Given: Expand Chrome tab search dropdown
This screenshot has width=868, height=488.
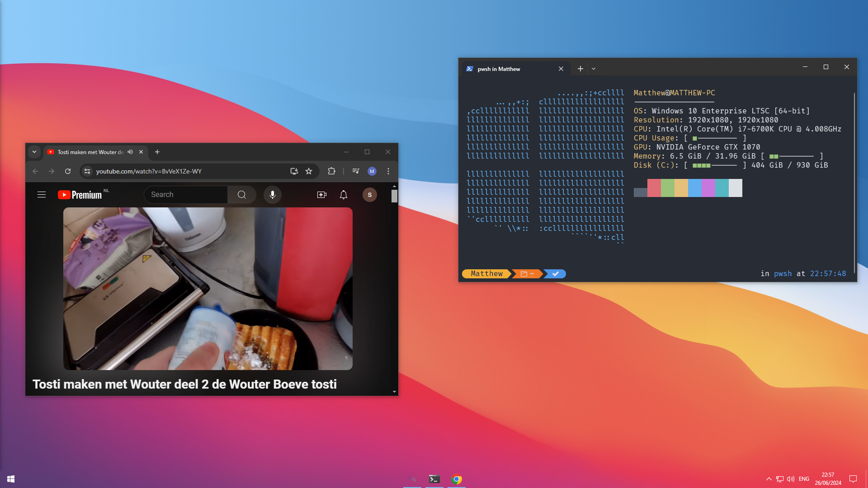Looking at the screenshot, I should 34,152.
